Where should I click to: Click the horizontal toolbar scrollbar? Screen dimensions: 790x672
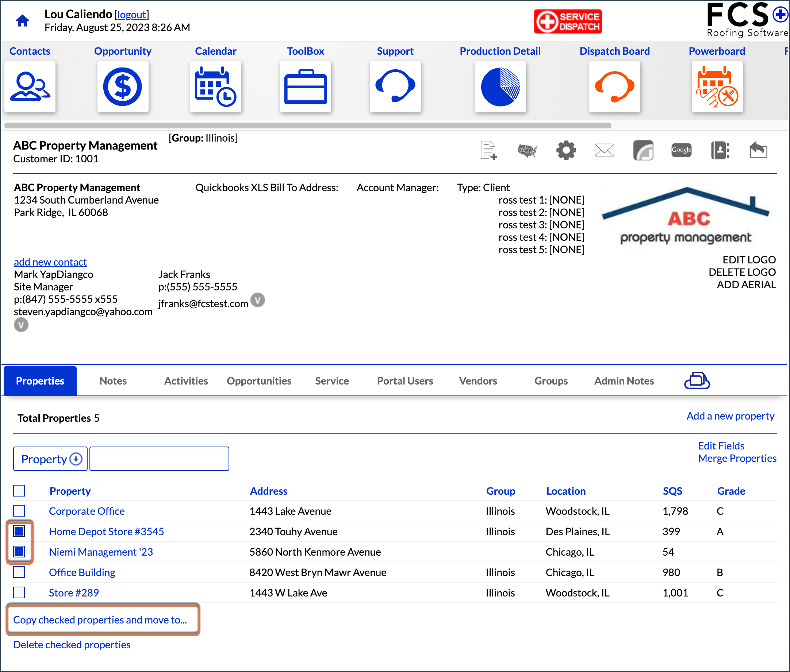pyautogui.click(x=308, y=125)
